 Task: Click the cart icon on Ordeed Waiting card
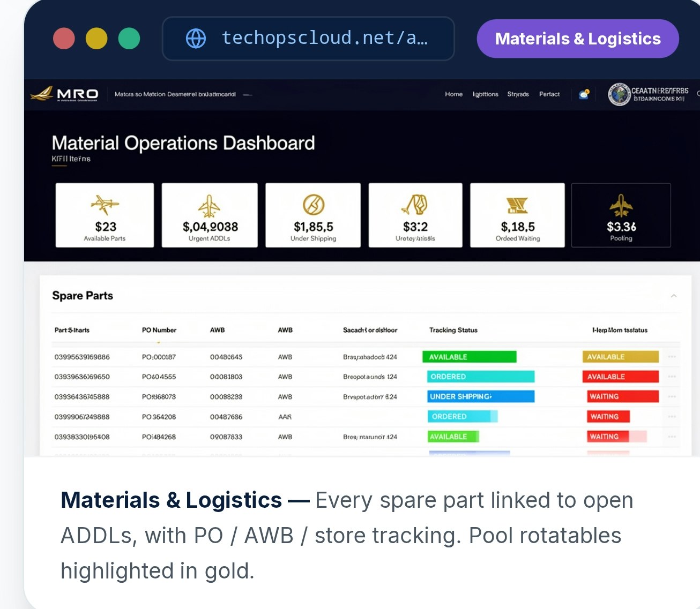point(517,205)
